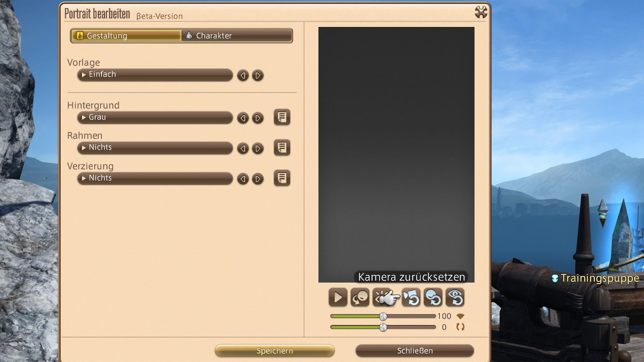Click the zoom value 100
644x362 pixels.
[x=444, y=316]
